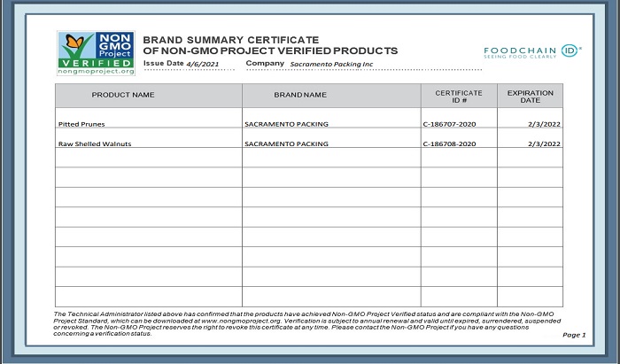620x364 pixels.
Task: Select certificate ID C-186707-2020
Action: (451, 124)
